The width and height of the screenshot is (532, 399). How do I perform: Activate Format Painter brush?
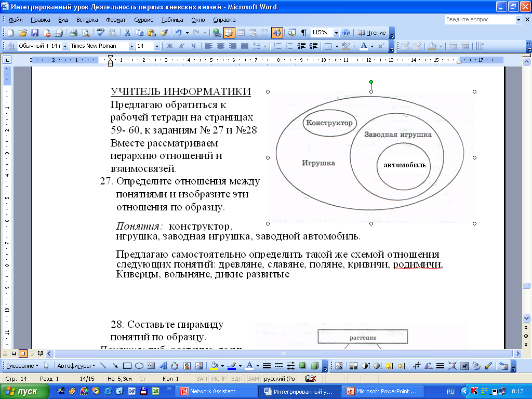[164, 33]
